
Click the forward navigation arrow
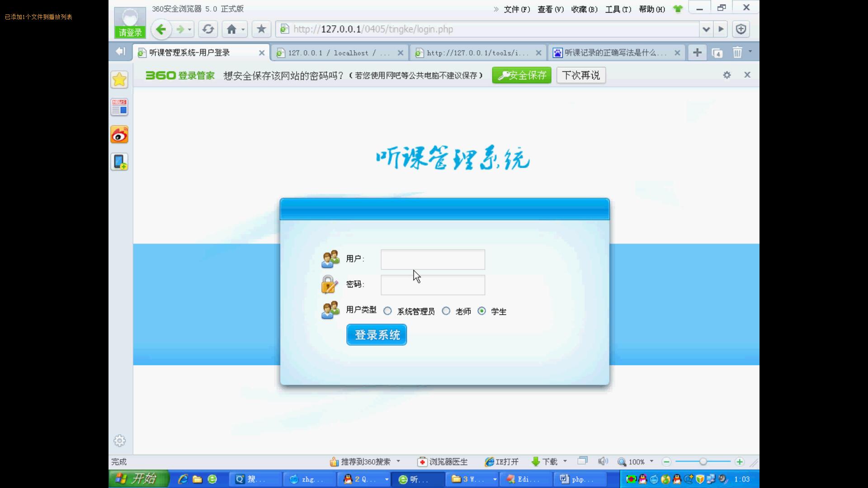180,29
